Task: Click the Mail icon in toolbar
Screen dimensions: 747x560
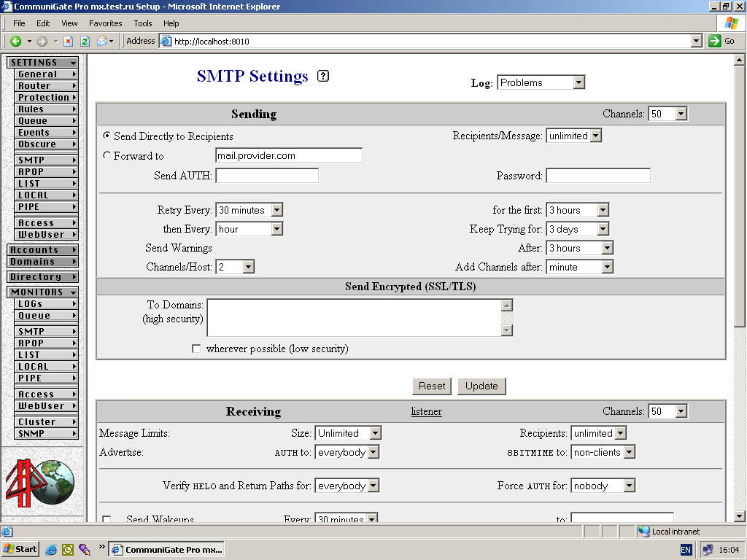Action: 101,42
